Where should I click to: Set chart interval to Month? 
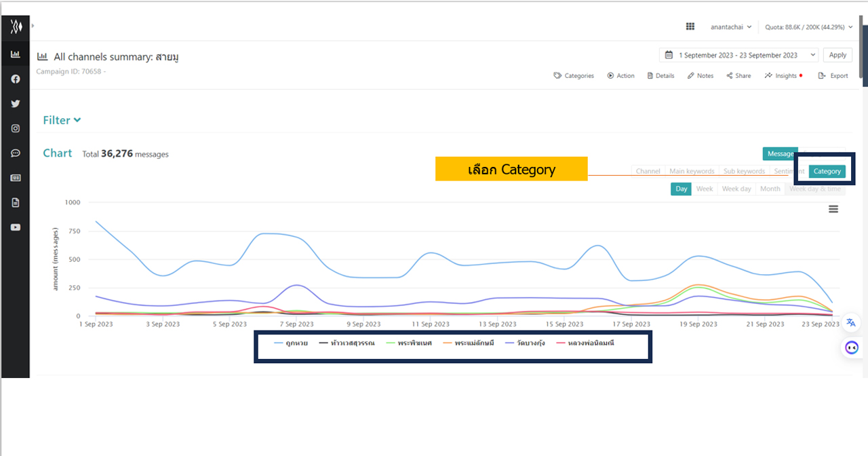[770, 189]
